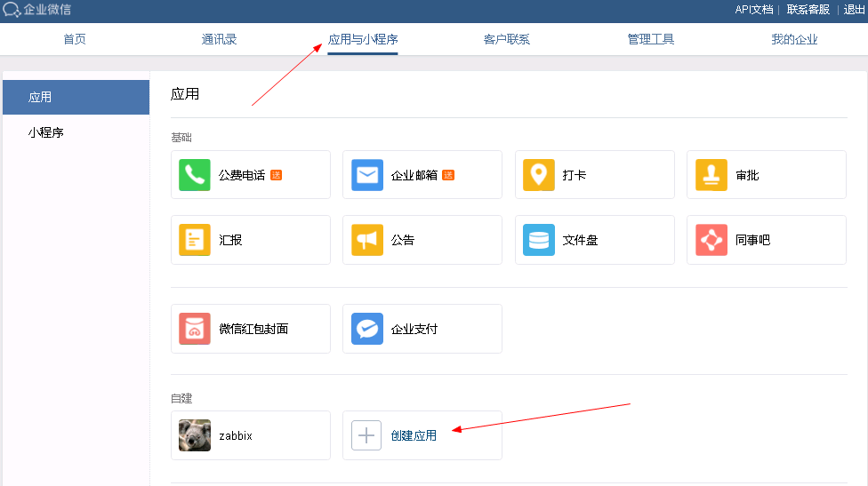The height and width of the screenshot is (486, 868).
Task: Click the 企业微信 brand text
Action: pyautogui.click(x=47, y=10)
